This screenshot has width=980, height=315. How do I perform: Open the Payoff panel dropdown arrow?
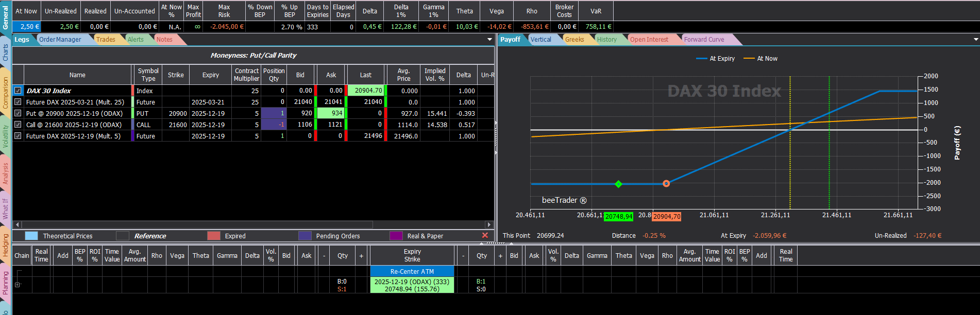(x=975, y=40)
